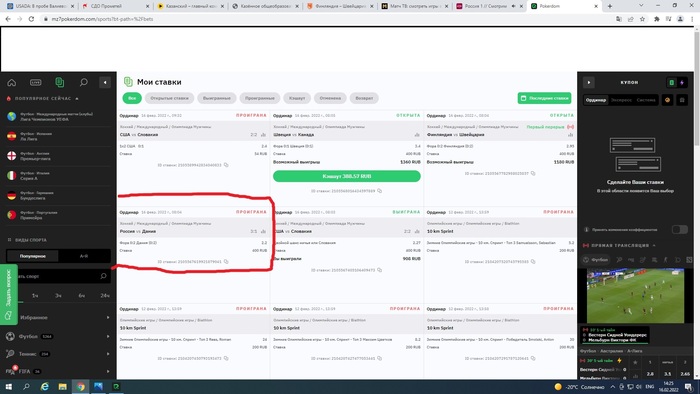
Task: Click purple lightning quick-bet icon
Action: [x=682, y=83]
